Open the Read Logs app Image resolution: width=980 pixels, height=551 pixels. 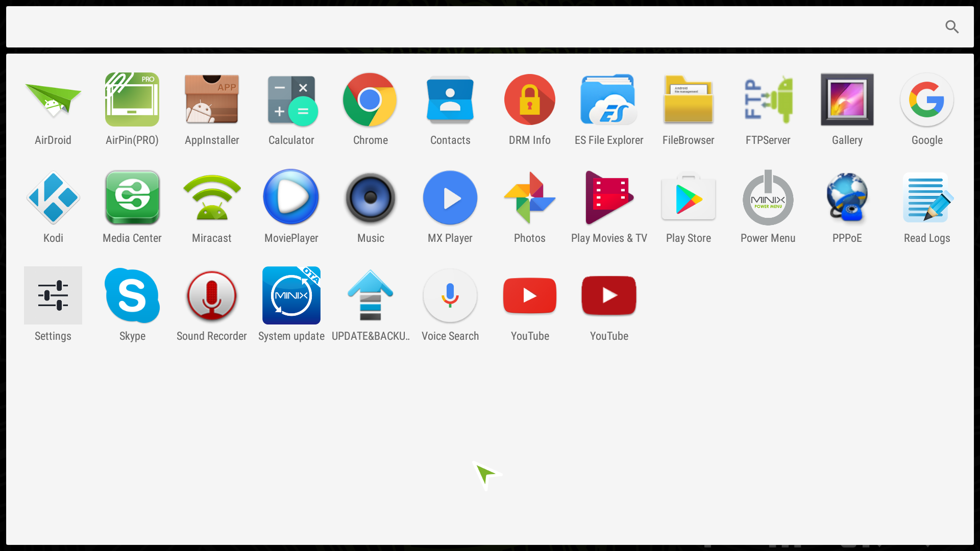pos(927,198)
